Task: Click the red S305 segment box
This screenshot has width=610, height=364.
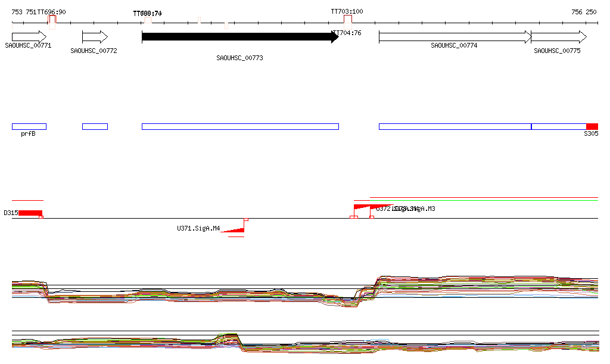Action: pos(592,126)
